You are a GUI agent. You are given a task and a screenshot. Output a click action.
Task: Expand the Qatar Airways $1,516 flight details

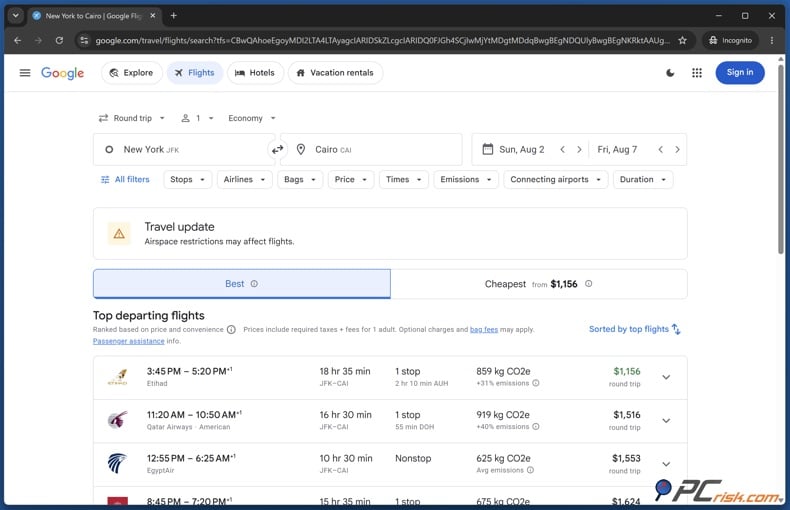(x=666, y=421)
